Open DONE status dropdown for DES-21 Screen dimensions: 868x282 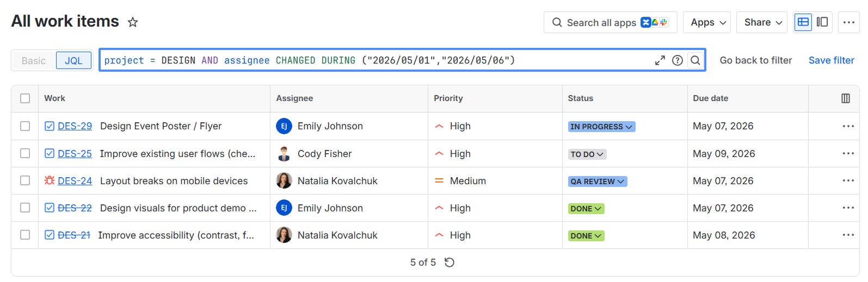[x=586, y=236]
